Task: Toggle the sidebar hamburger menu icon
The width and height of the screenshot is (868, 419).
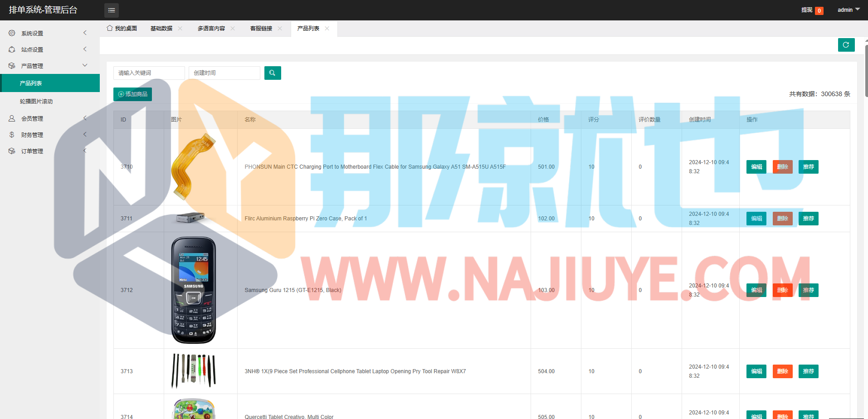Action: point(111,10)
